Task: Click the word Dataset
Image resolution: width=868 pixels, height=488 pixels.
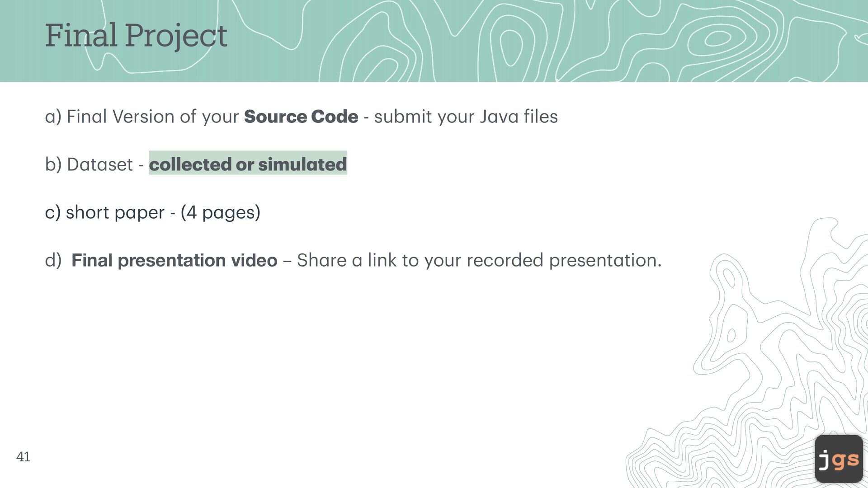Action: pos(99,164)
